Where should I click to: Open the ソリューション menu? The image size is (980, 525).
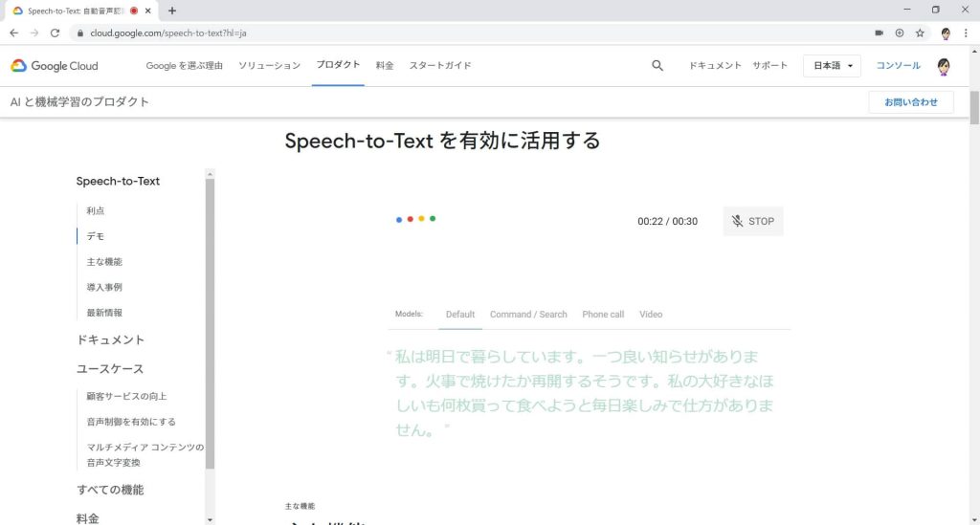tap(269, 66)
